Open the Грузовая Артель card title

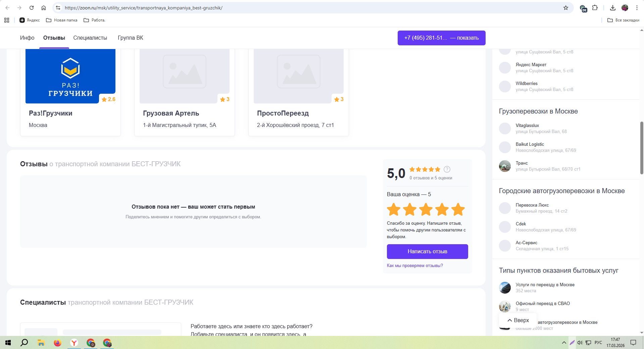171,113
